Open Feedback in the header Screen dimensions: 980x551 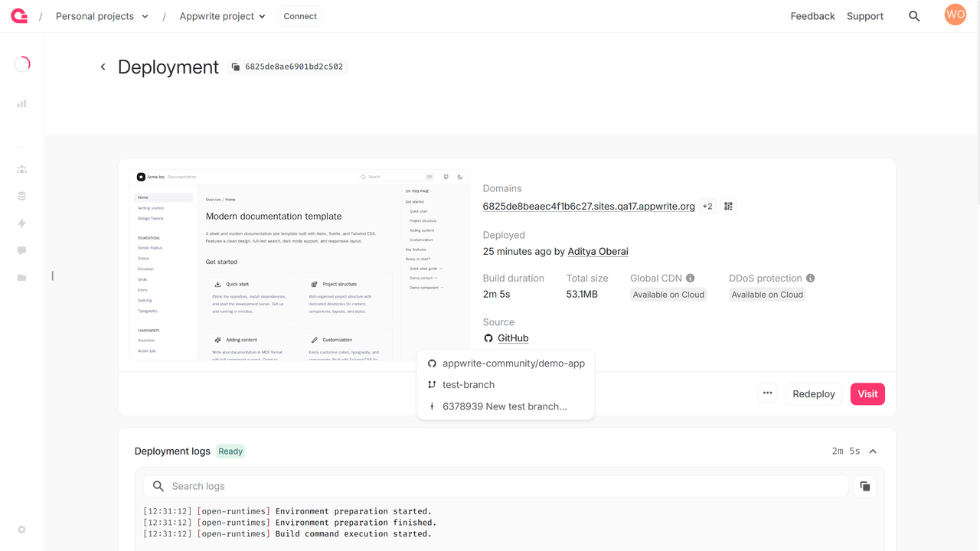click(x=812, y=16)
